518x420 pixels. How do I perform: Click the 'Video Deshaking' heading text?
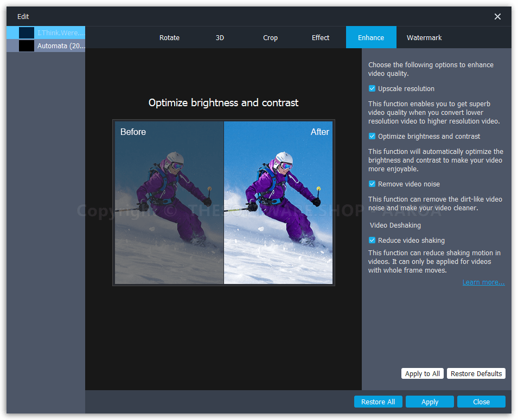395,225
